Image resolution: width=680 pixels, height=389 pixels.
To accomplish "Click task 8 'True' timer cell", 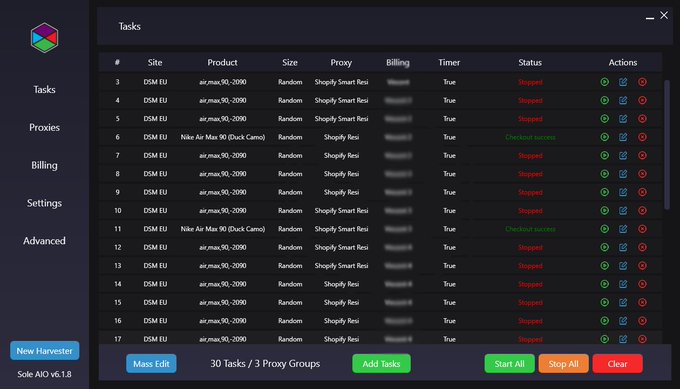I will coord(449,174).
